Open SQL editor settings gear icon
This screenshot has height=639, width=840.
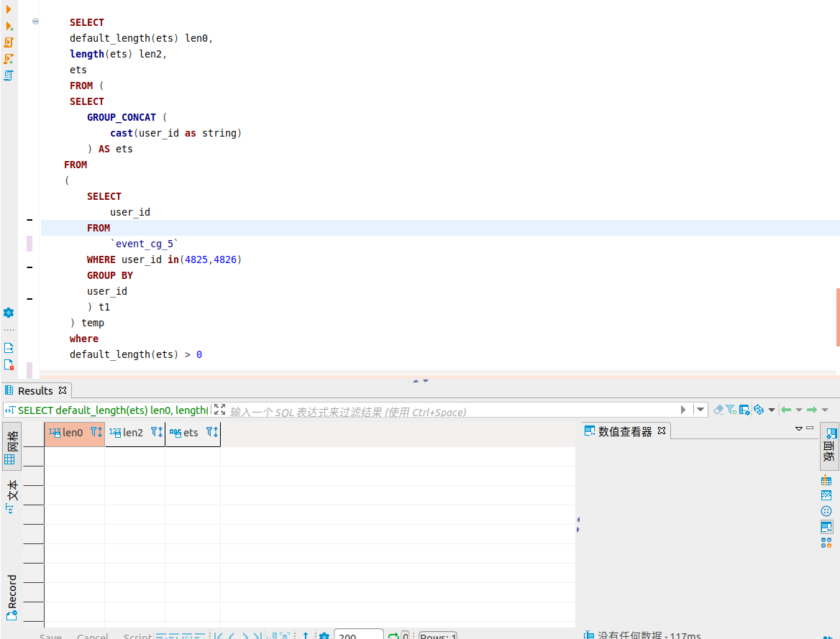[9, 313]
